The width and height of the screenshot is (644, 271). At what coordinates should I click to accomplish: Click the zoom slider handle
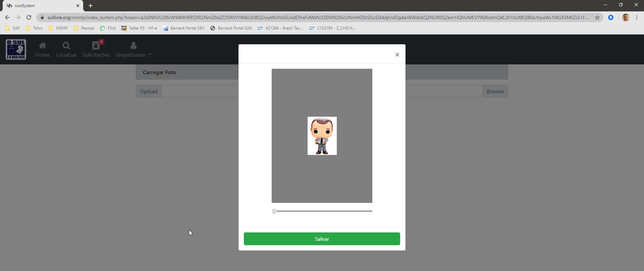[274, 211]
